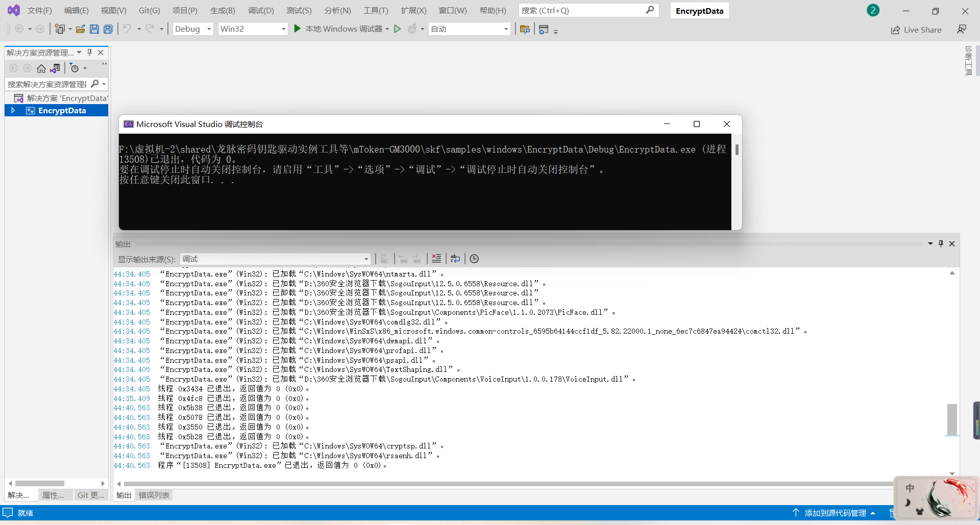Viewport: 980px width, 525px height.
Task: Click the navigate forward arrow in main toolbar
Action: [40, 29]
